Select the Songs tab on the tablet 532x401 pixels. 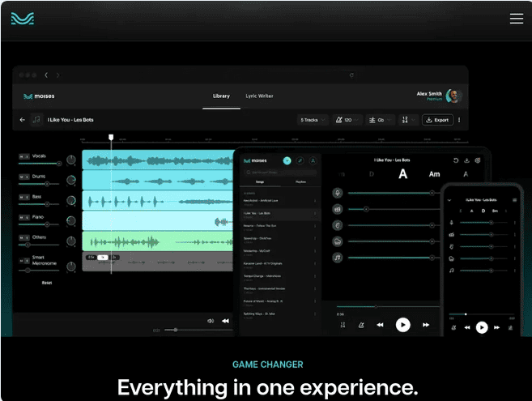click(260, 182)
